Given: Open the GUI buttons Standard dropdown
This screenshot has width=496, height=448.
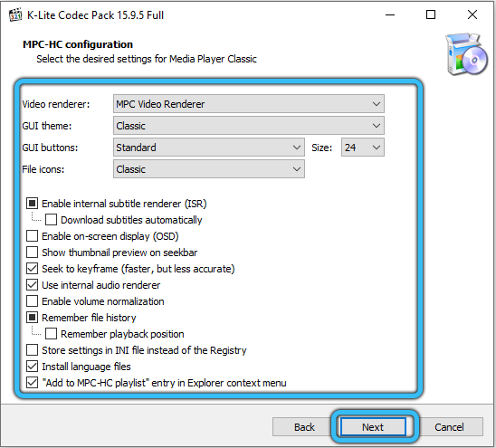Looking at the screenshot, I should [209, 148].
